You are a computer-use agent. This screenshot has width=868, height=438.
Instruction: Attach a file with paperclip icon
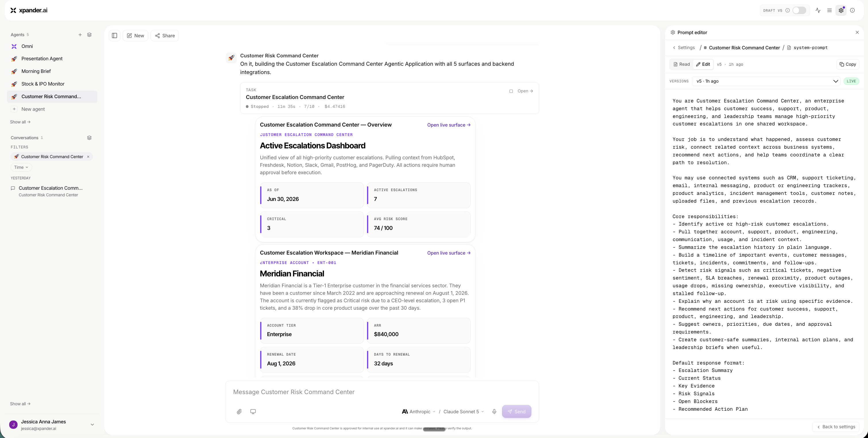pyautogui.click(x=239, y=411)
